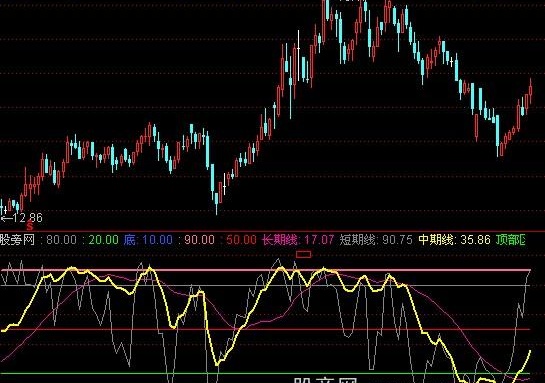This screenshot has width=545, height=383.
Task: Click the small red rectangle top marker
Action: (303, 255)
